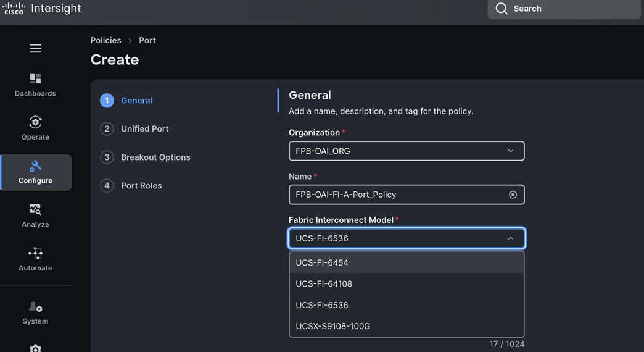
Task: Click the Port breadcrumb
Action: [x=147, y=40]
